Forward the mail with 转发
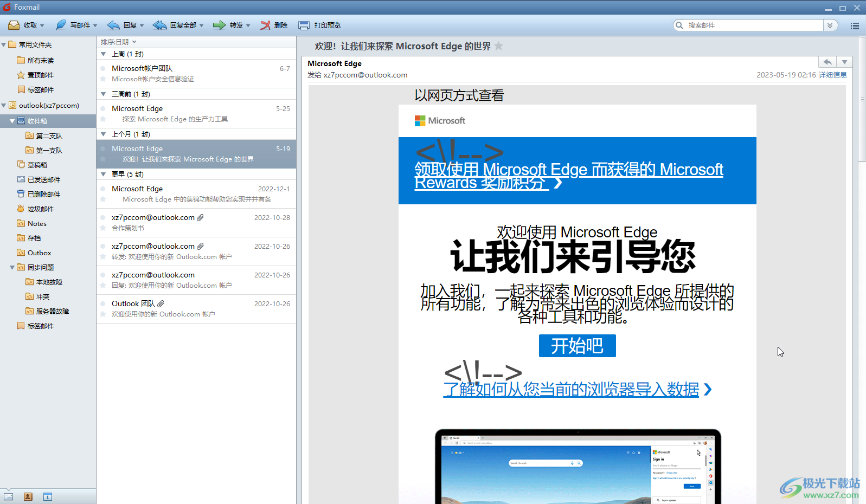Viewport: 866px width, 504px height. (x=228, y=25)
